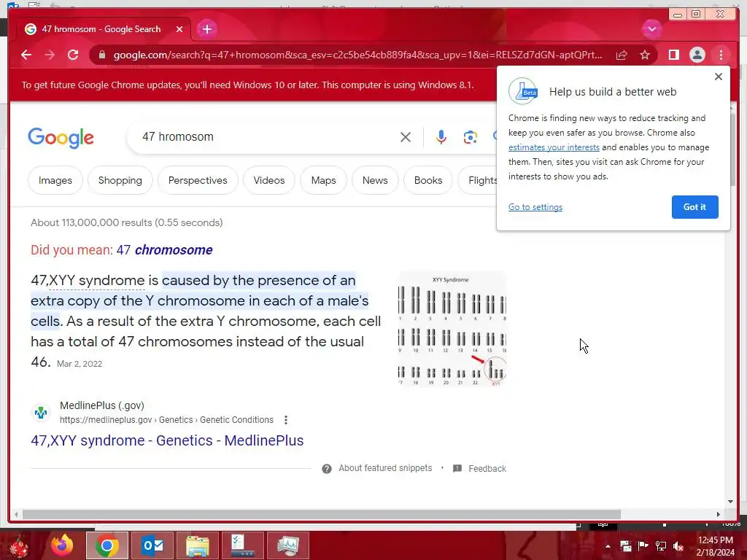
Task: Clear the search box with X icon
Action: tap(406, 137)
